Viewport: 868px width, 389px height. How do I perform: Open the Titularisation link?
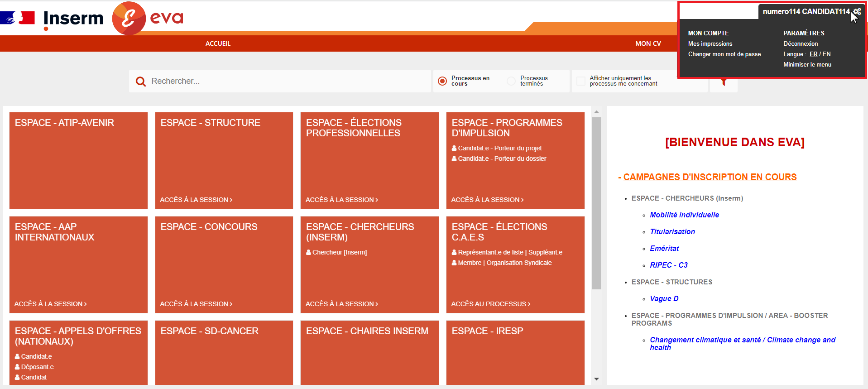(x=672, y=231)
